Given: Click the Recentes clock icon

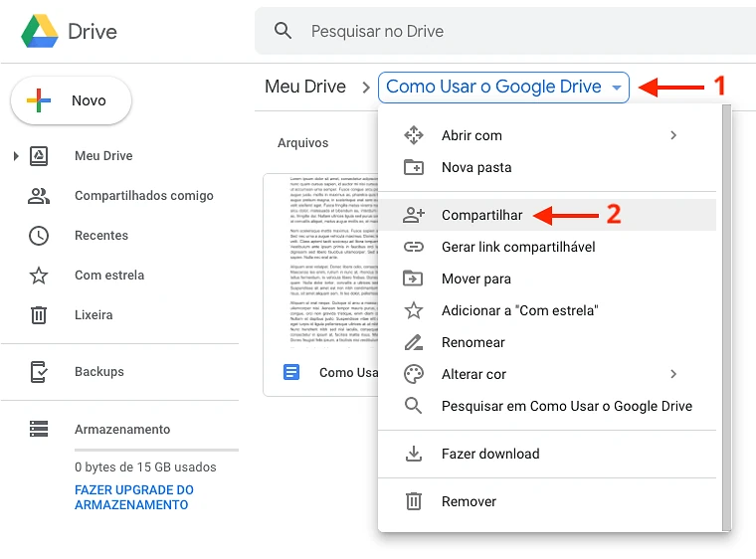Looking at the screenshot, I should click(x=39, y=236).
